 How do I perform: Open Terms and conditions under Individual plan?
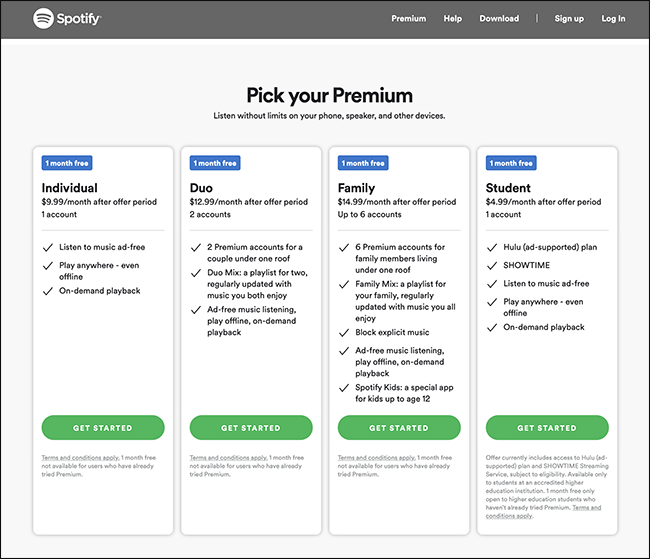75,458
